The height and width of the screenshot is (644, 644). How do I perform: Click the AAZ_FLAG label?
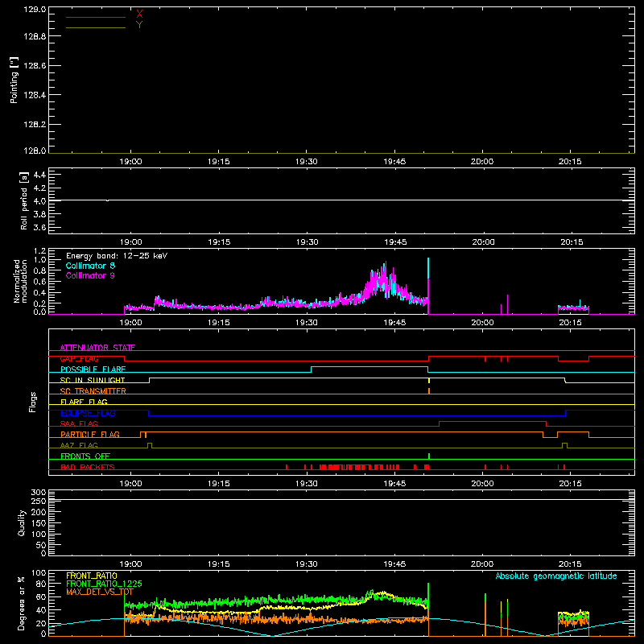(x=79, y=445)
